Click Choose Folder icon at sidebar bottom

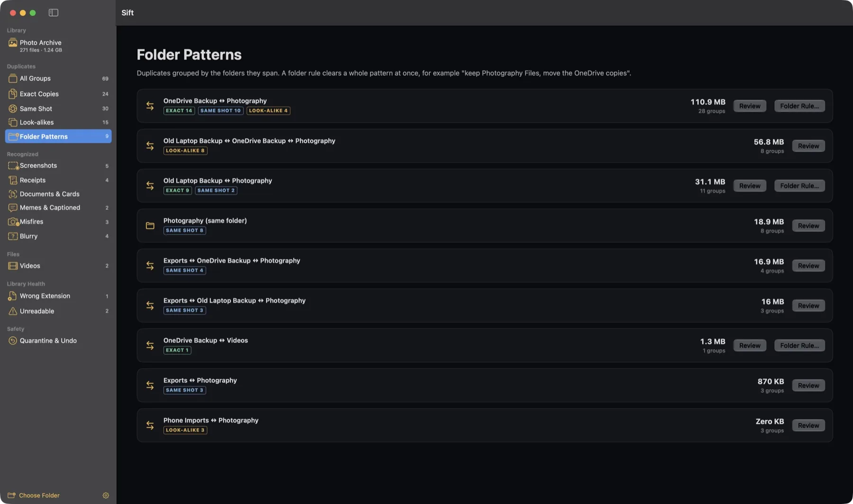pos(11,495)
